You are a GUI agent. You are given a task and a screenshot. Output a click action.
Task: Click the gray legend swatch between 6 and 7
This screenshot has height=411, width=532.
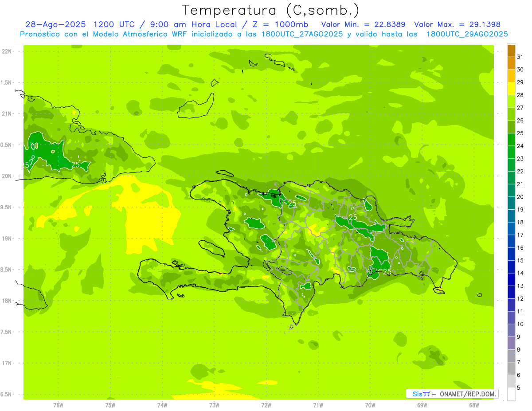point(511,368)
